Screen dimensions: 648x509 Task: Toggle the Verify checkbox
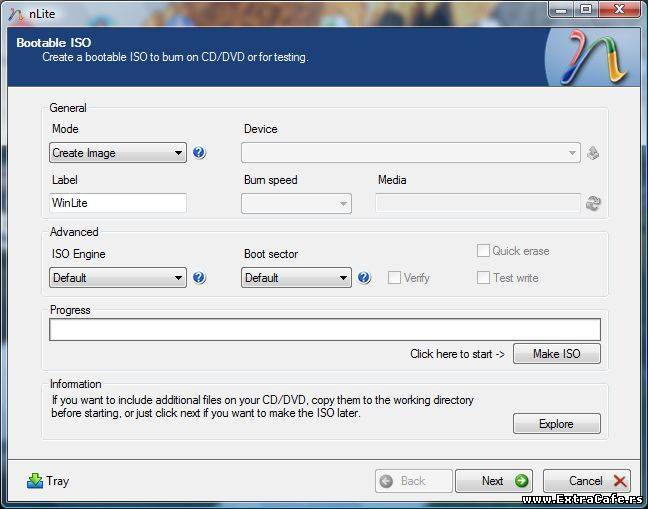click(394, 278)
